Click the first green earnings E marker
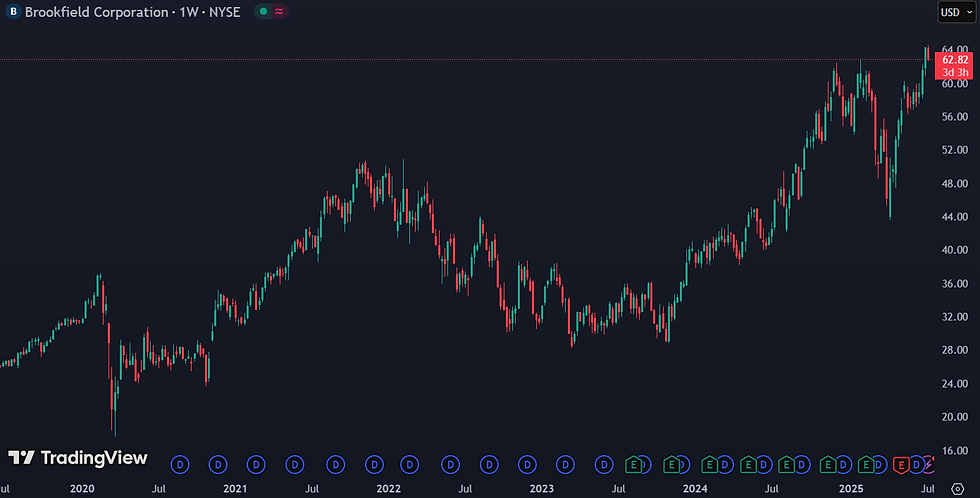This screenshot has height=498, width=980. click(x=633, y=464)
